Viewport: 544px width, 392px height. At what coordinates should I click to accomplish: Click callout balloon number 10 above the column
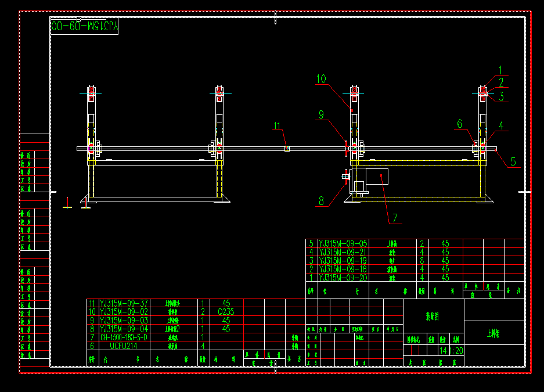coord(320,79)
